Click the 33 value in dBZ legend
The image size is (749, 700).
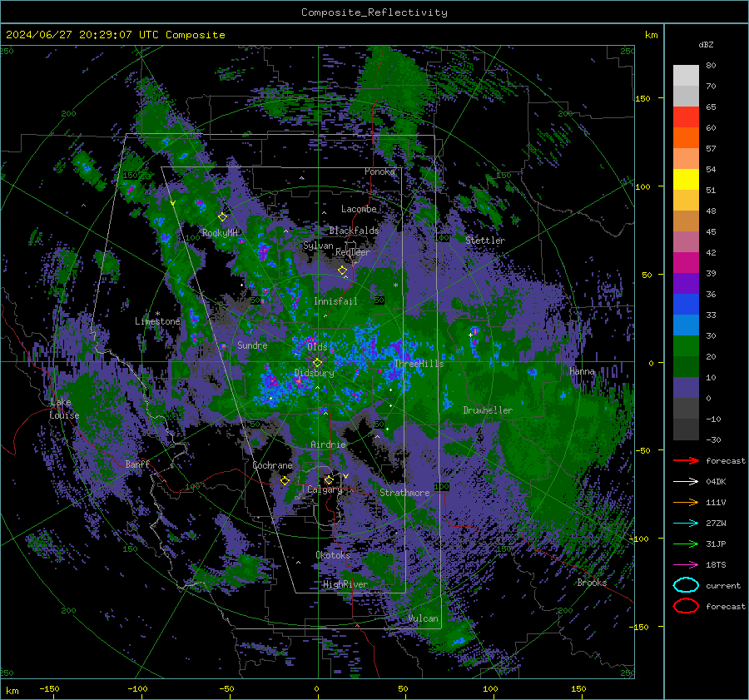[x=711, y=315]
